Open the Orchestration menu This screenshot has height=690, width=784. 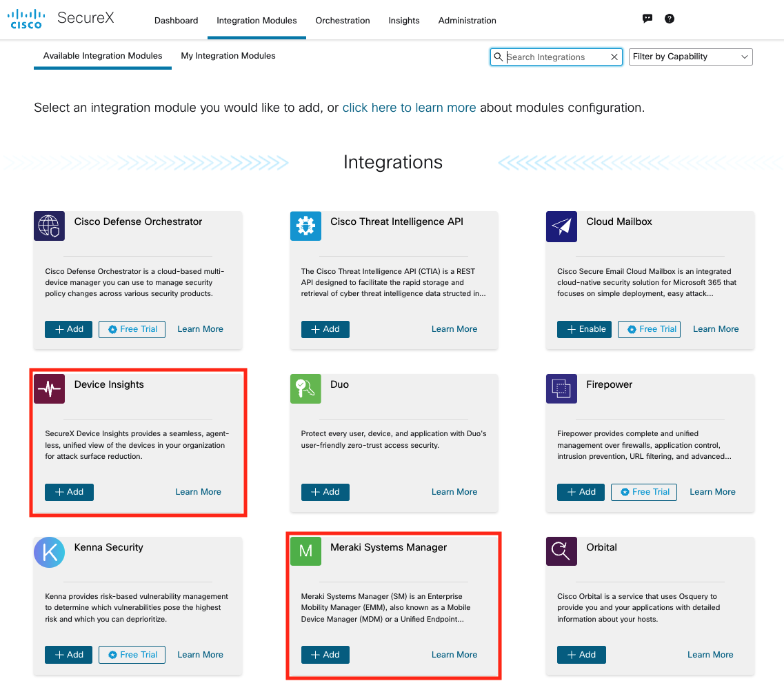coord(343,21)
